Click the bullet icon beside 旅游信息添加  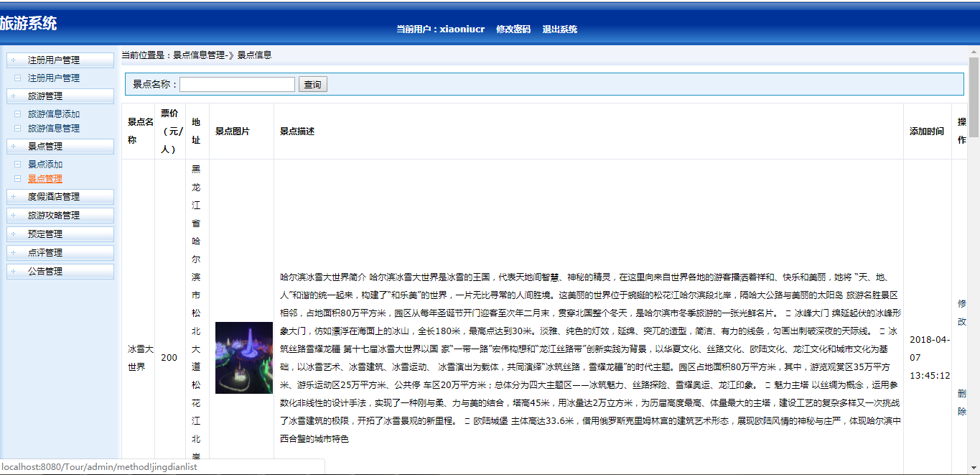(17, 114)
